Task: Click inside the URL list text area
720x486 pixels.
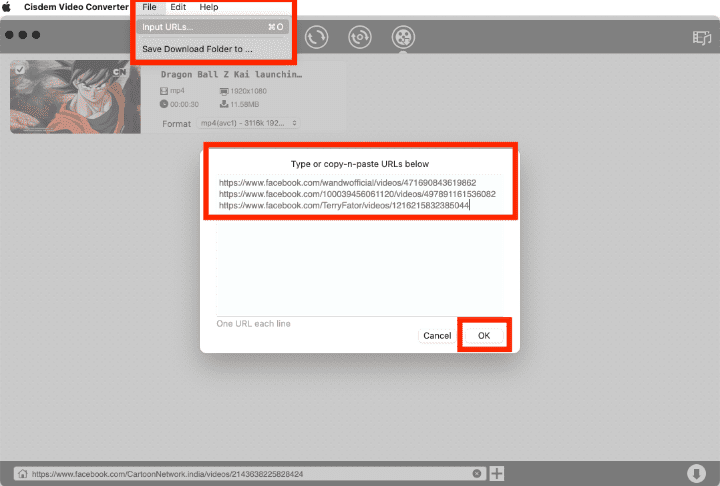Action: 359,246
